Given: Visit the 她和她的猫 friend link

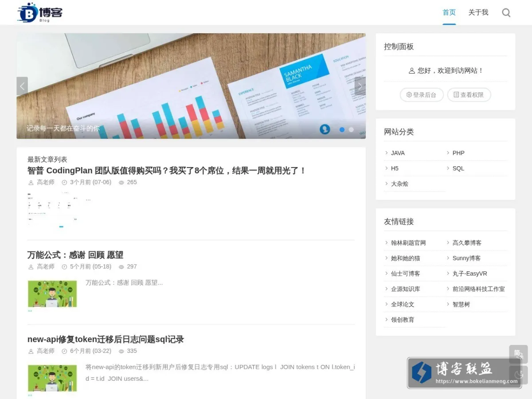Looking at the screenshot, I should [405, 258].
